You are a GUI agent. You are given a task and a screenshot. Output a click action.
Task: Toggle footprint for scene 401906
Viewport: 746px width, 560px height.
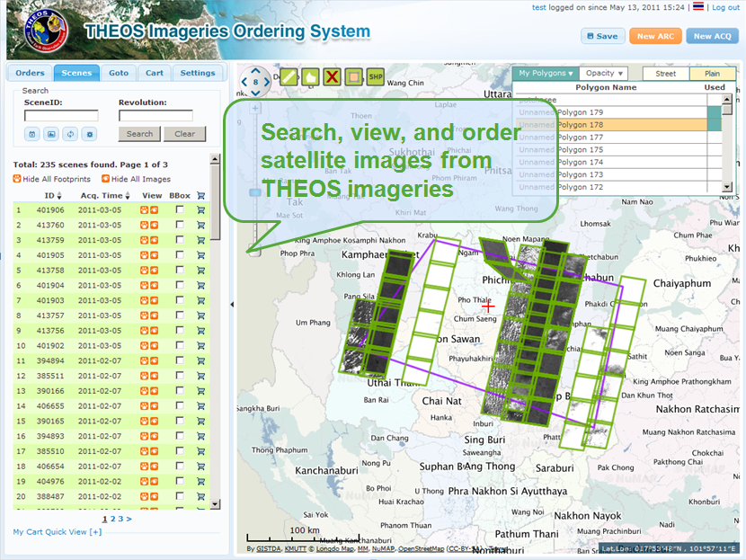pos(144,209)
